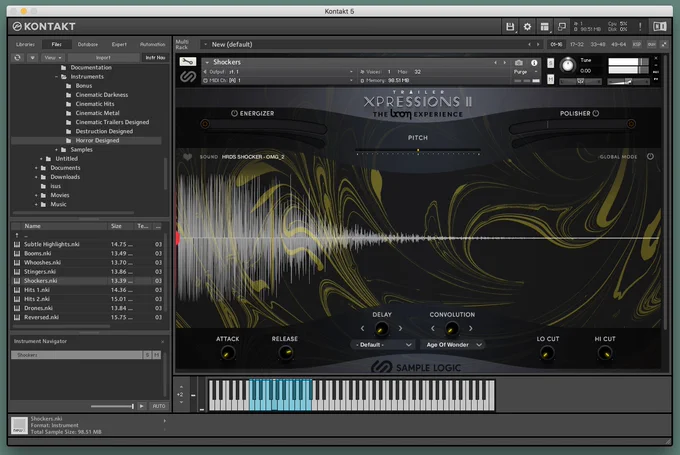Click the preview volume slider

[x=112, y=406]
